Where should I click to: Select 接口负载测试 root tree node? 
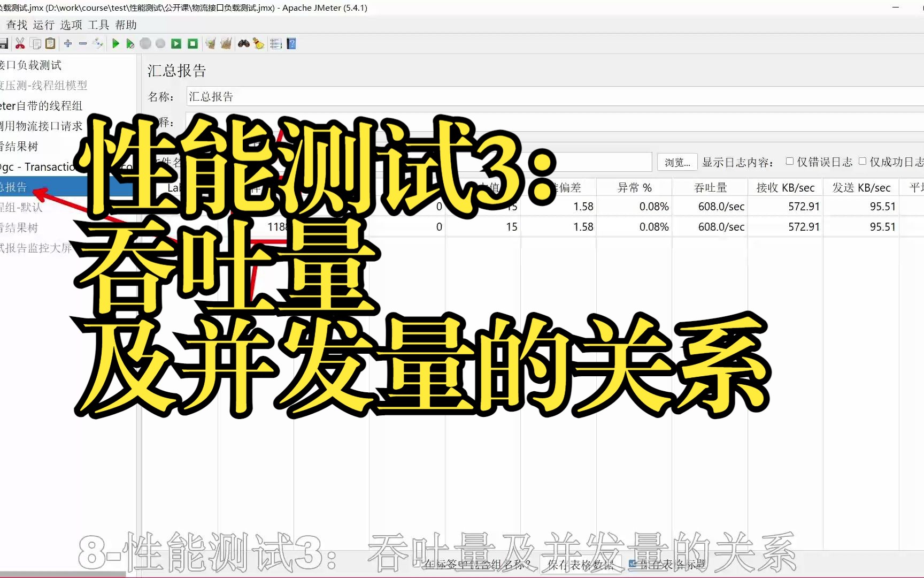click(30, 65)
